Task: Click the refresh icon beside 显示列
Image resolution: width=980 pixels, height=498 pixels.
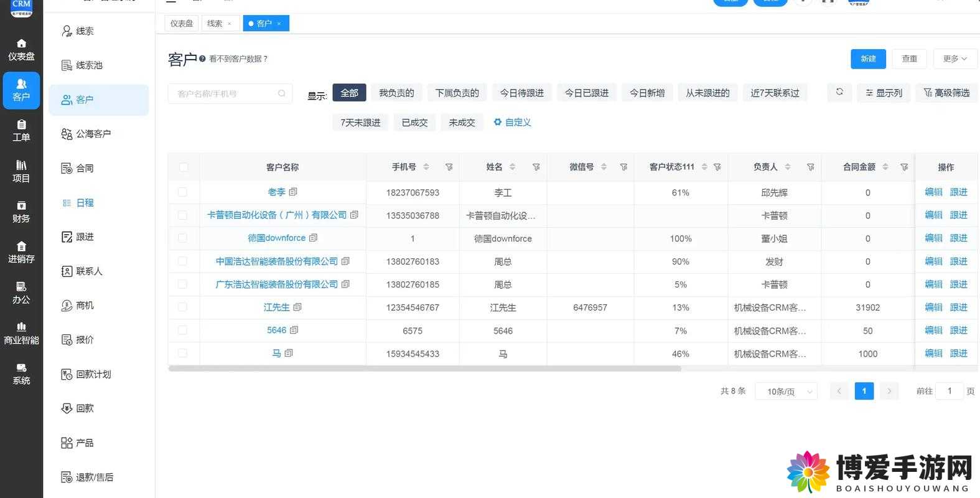Action: (x=839, y=92)
